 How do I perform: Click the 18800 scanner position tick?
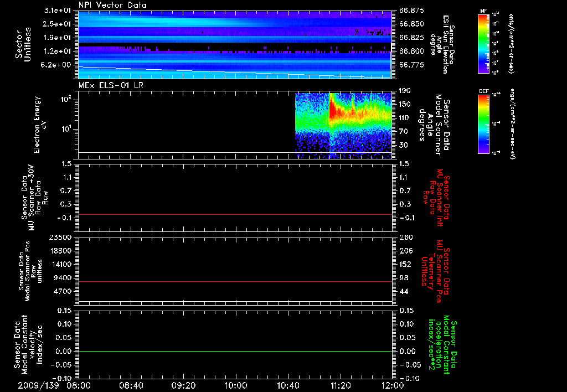(60, 251)
